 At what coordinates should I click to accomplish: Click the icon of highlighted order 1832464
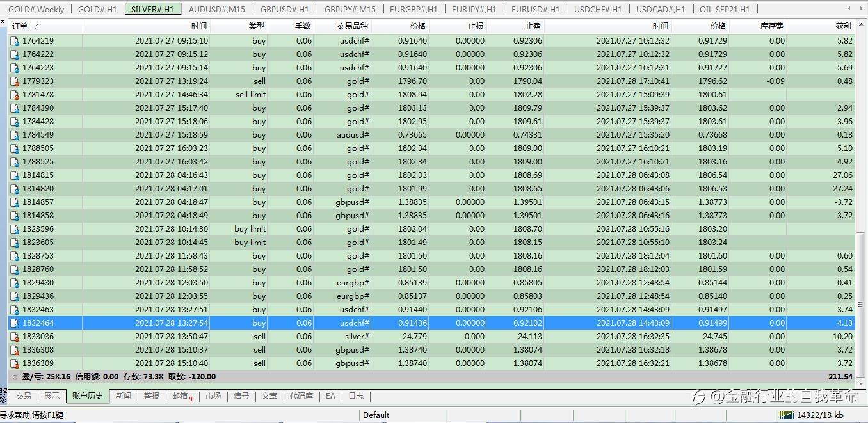point(15,323)
